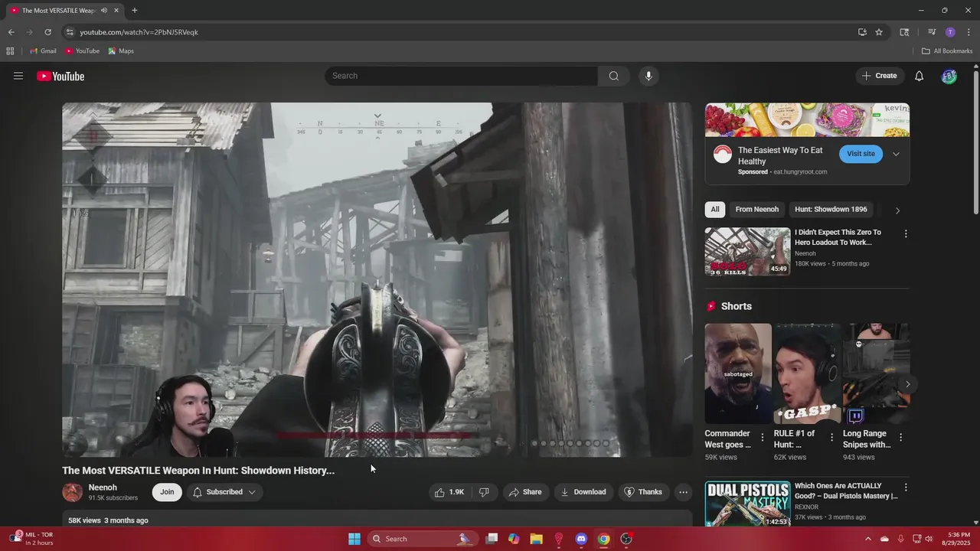Image resolution: width=980 pixels, height=551 pixels.
Task: Like the video with thumbs up
Action: [x=449, y=492]
